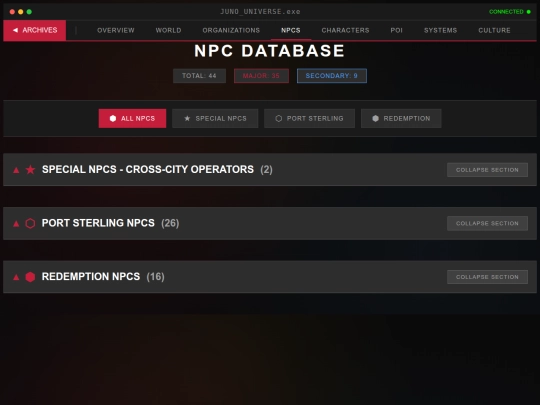This screenshot has width=540, height=405.
Task: Click the red star icon of Special NPCs section
Action: 30,169
